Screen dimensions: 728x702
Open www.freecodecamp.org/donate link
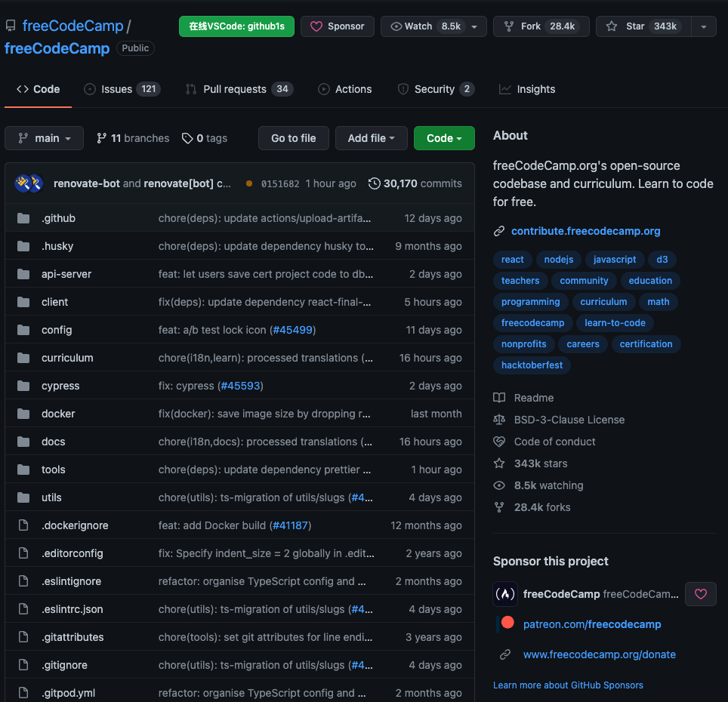tap(600, 654)
